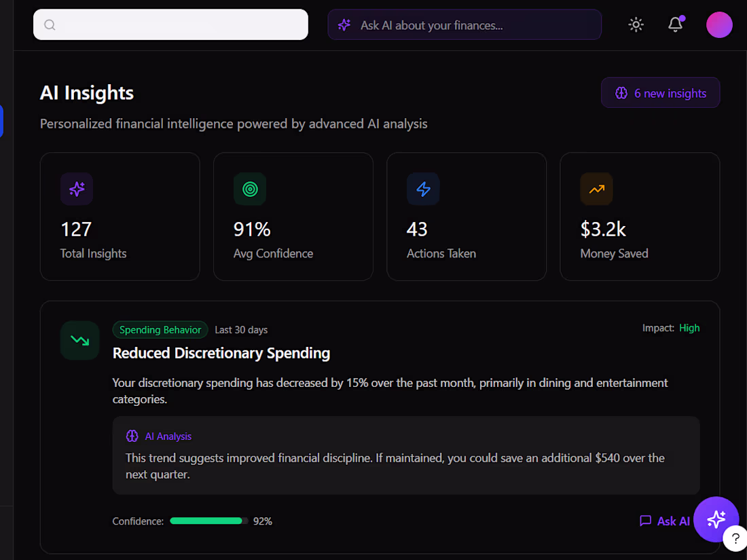Image resolution: width=747 pixels, height=560 pixels.
Task: Click the Reduced Discretionary Spending trend-down icon
Action: (80, 341)
